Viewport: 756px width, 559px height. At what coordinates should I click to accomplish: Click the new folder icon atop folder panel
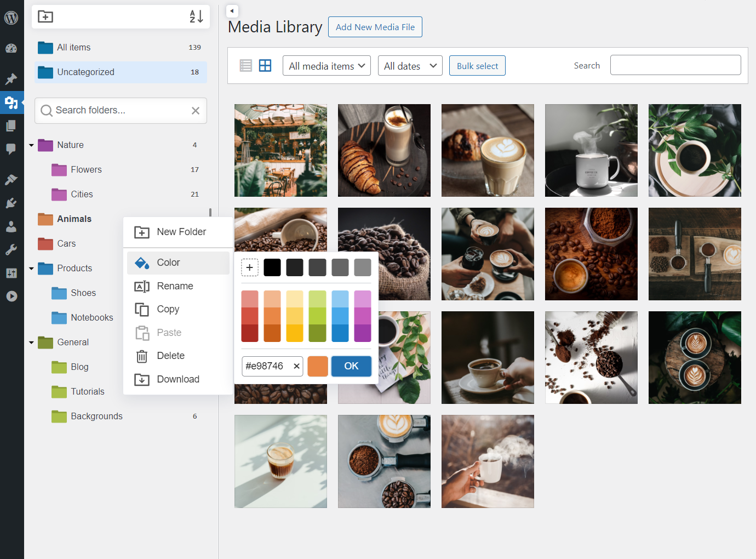(45, 16)
